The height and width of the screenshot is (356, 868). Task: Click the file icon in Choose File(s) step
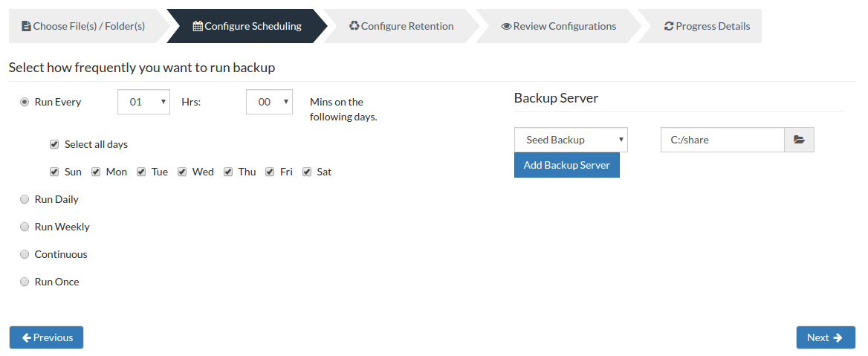click(x=26, y=26)
